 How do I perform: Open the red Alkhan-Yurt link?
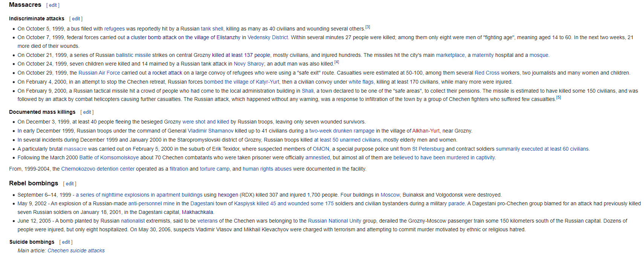click(x=426, y=131)
